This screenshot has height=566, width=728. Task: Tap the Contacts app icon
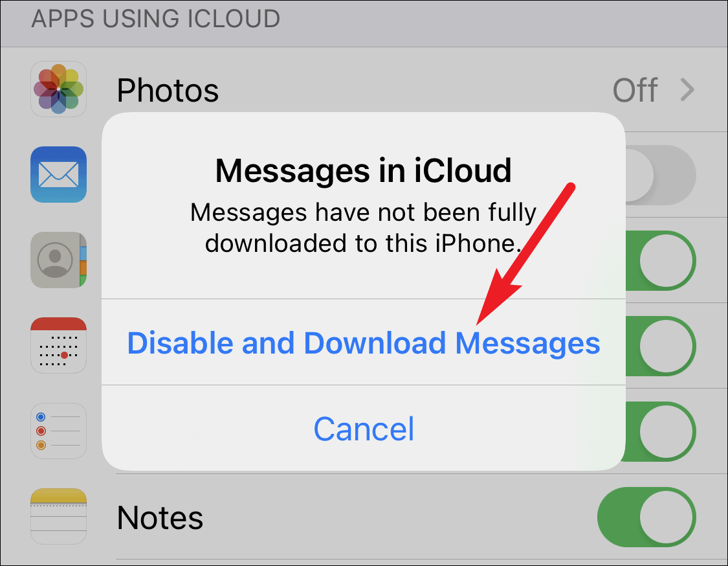(x=58, y=260)
